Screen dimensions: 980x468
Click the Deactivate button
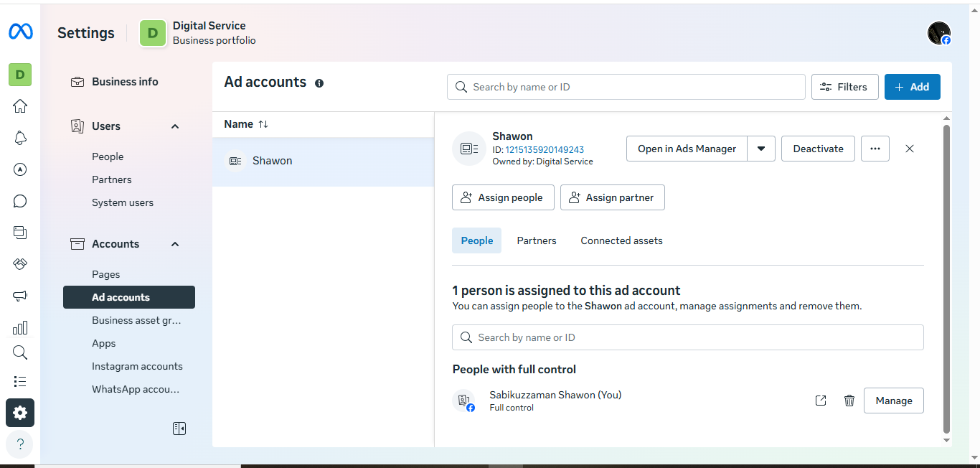[818, 149]
